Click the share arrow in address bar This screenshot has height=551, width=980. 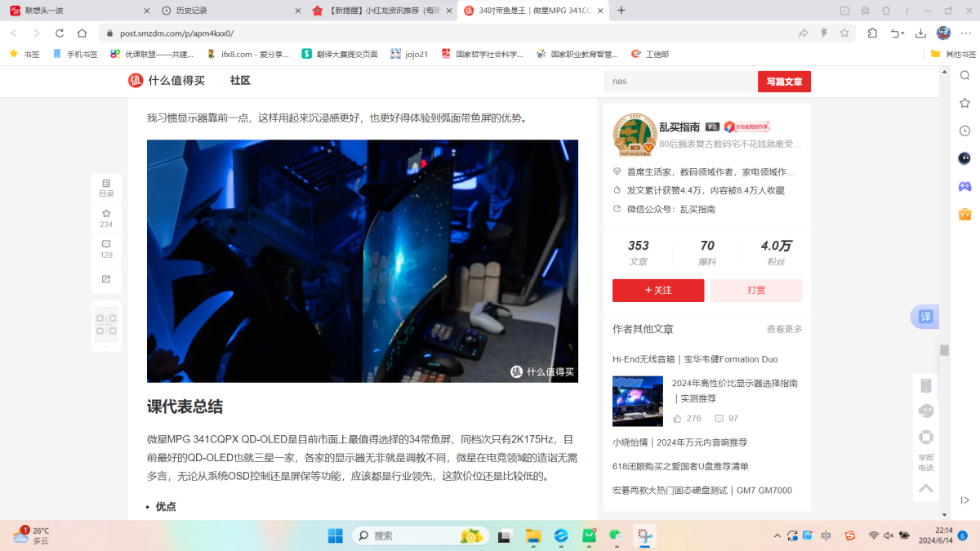pos(804,33)
